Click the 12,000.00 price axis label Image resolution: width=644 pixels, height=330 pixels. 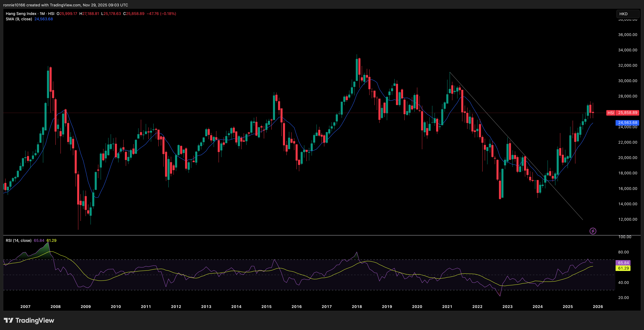coord(627,219)
